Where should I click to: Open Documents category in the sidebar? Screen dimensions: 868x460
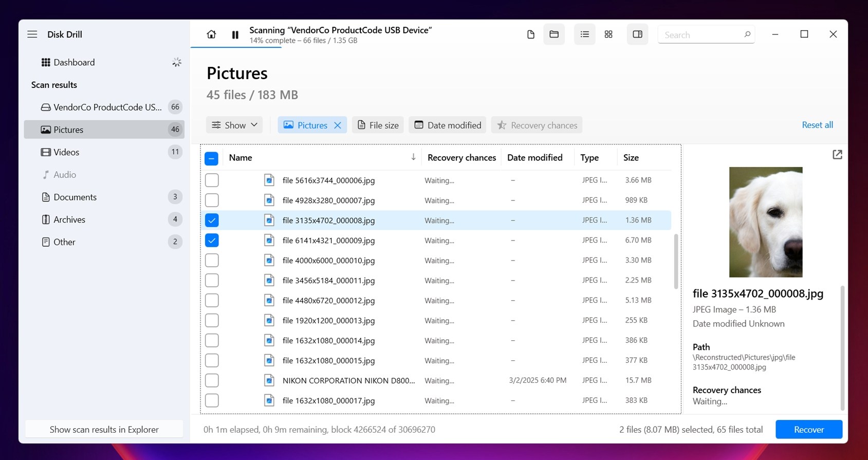click(x=75, y=197)
